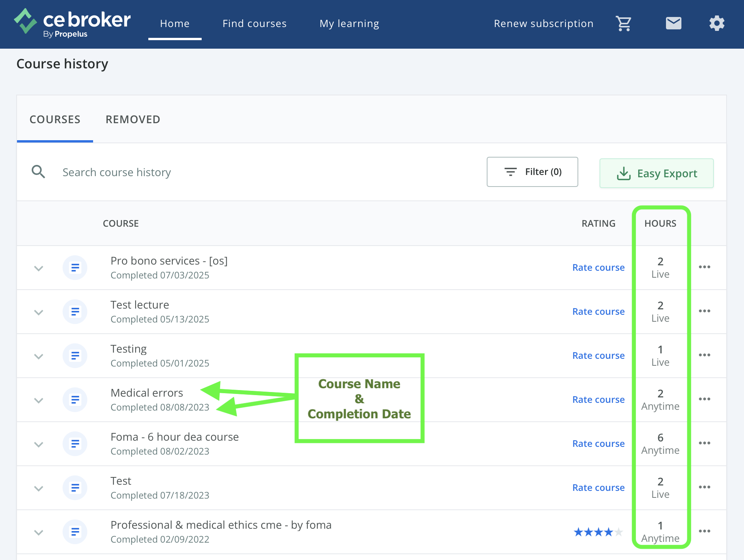The image size is (744, 560).
Task: Open three-dot menu for Foma 6 hour course
Action: (704, 443)
